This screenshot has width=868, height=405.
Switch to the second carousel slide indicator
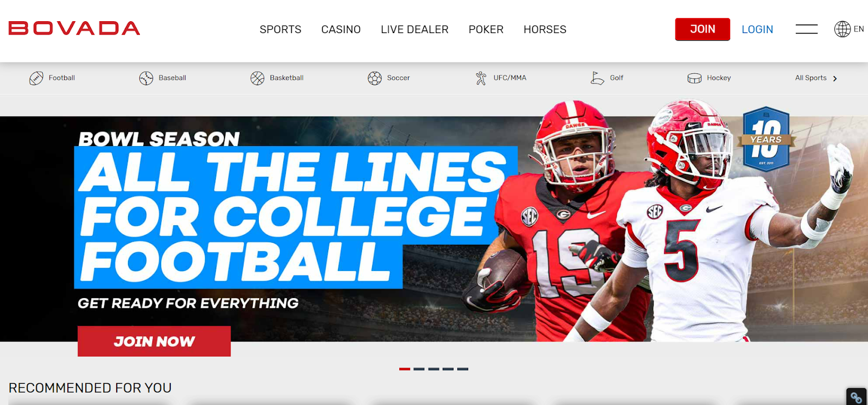(x=419, y=369)
